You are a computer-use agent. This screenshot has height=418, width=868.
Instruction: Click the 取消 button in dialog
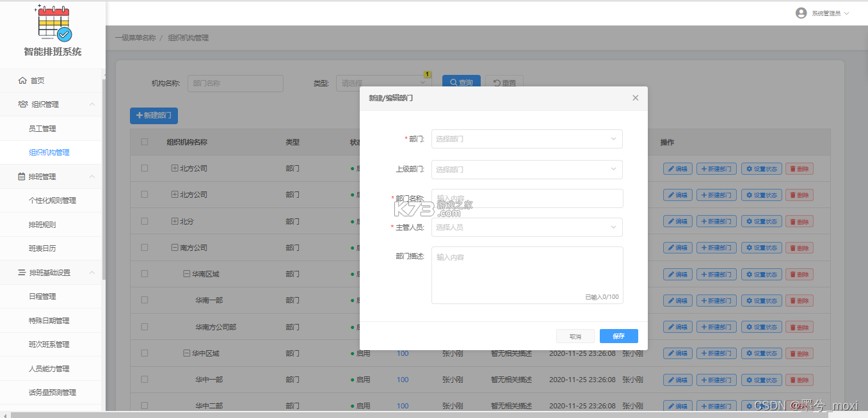point(575,336)
